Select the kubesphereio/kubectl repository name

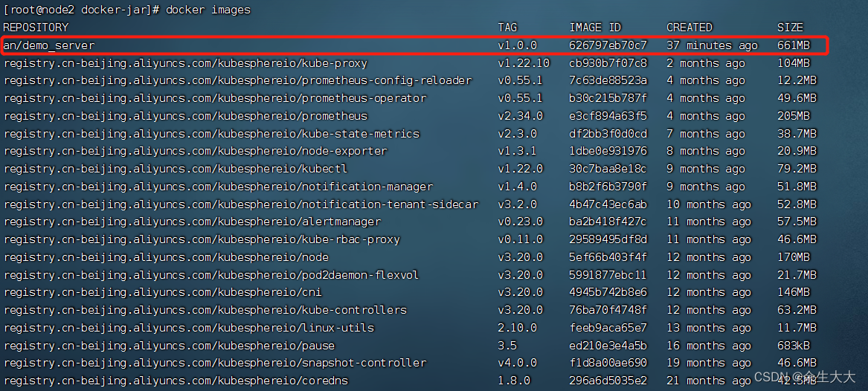coord(176,169)
